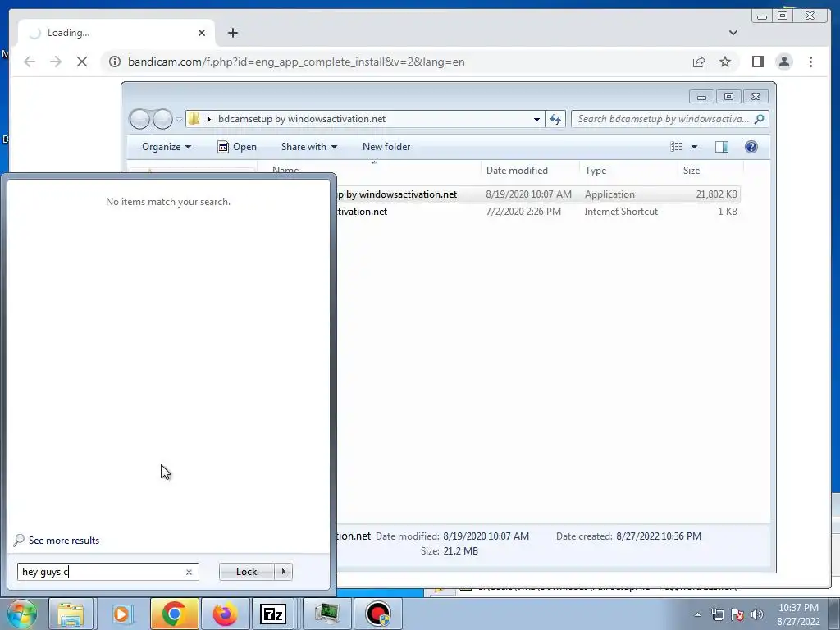Click the 'Date created' value in details pane
840x630 pixels.
point(659,536)
